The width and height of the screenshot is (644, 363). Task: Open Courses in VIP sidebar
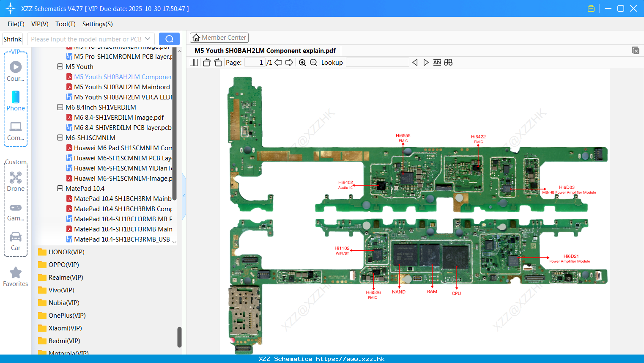(x=16, y=71)
